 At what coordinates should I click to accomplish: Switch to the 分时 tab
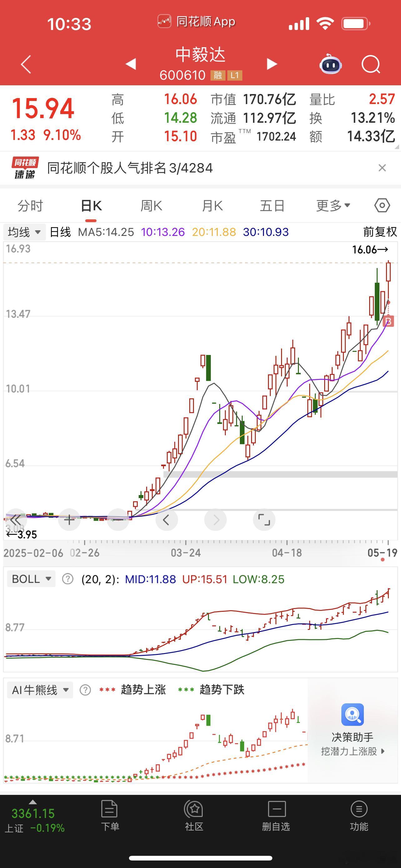coord(30,205)
